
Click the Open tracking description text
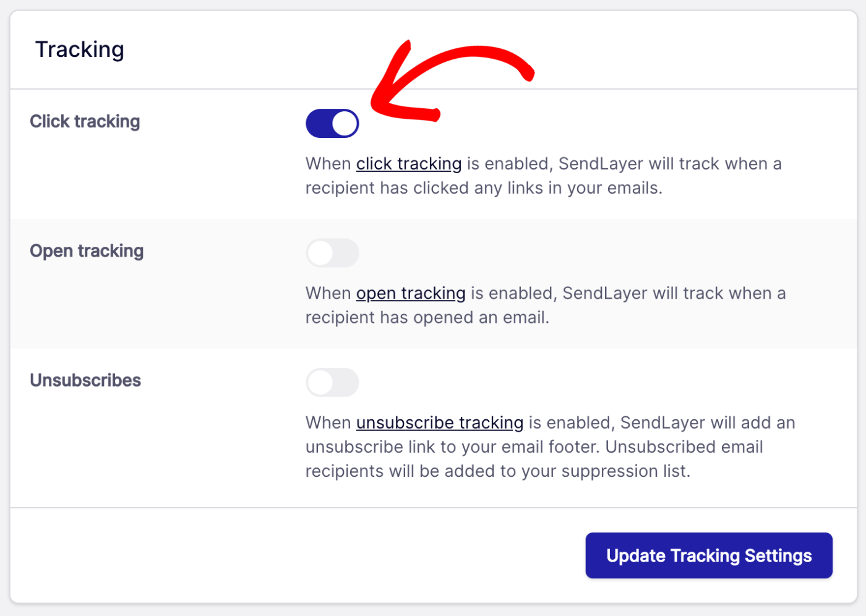point(544,305)
